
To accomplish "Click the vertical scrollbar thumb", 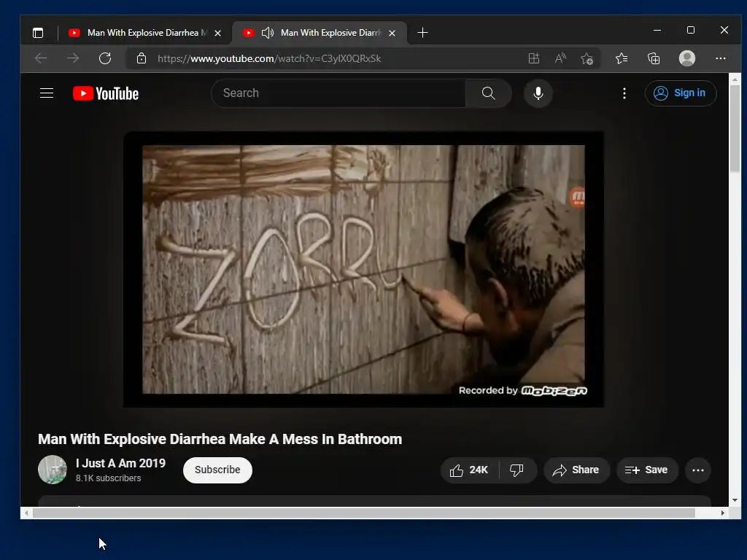I will 735,128.
